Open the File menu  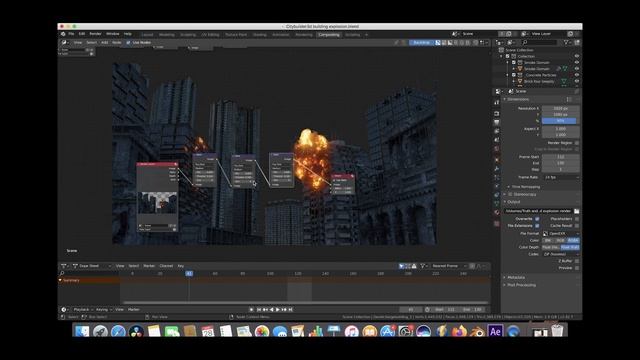coord(71,34)
